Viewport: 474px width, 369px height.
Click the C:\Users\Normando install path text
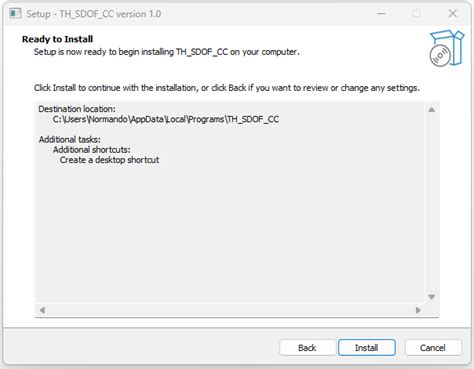click(166, 119)
